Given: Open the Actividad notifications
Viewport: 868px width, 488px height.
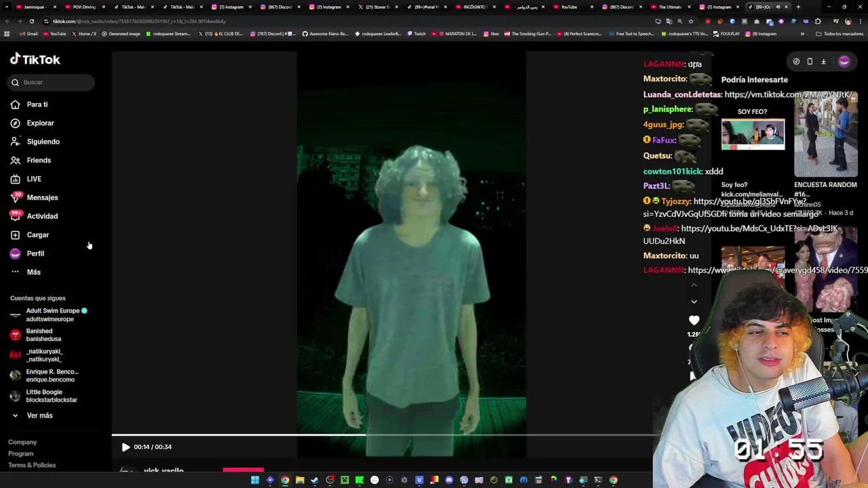Looking at the screenshot, I should pyautogui.click(x=42, y=216).
